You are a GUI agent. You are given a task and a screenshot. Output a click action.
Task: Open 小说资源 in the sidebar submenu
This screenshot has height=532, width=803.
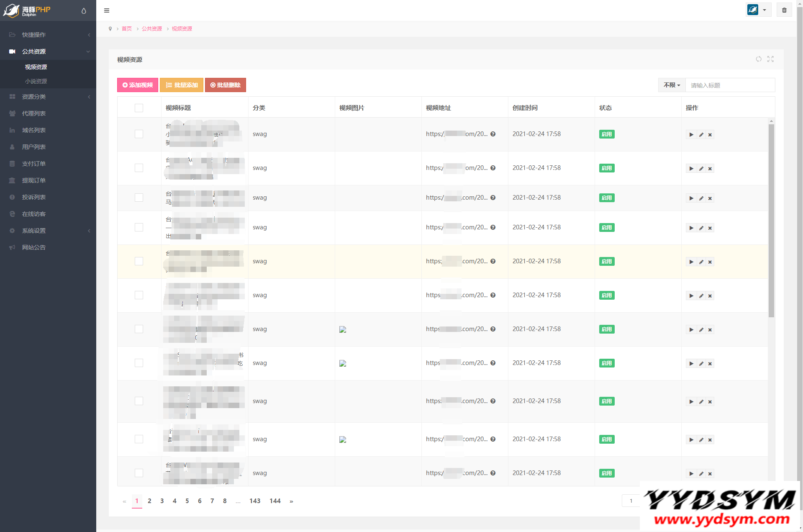click(36, 81)
